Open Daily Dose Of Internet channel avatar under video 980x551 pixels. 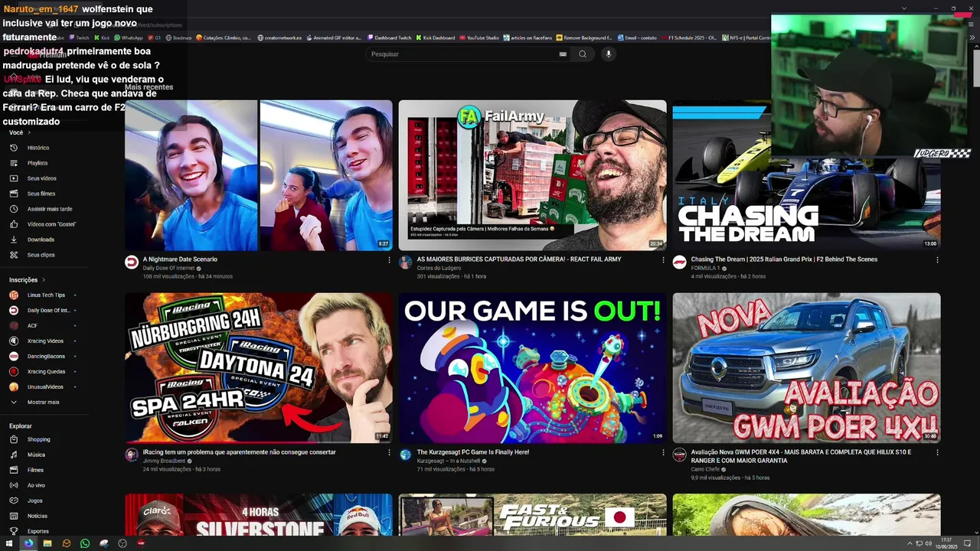[132, 262]
